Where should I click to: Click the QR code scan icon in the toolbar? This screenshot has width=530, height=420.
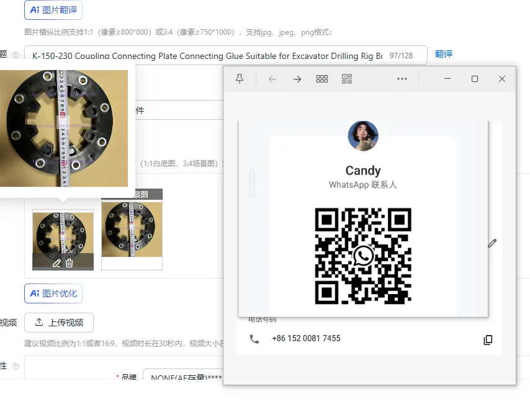tap(347, 79)
